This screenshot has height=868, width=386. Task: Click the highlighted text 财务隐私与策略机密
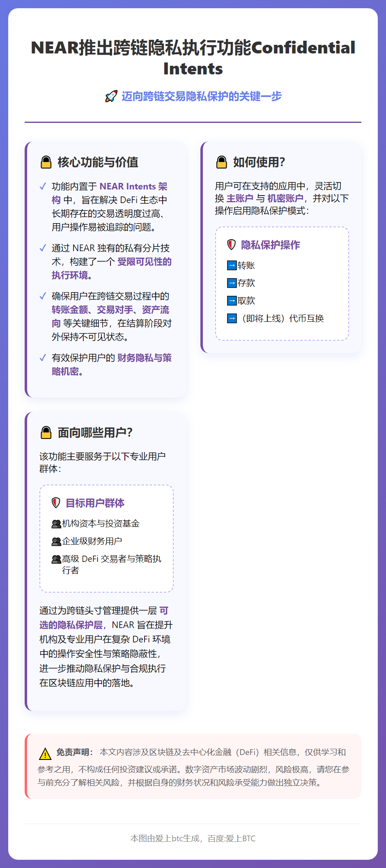point(112,365)
